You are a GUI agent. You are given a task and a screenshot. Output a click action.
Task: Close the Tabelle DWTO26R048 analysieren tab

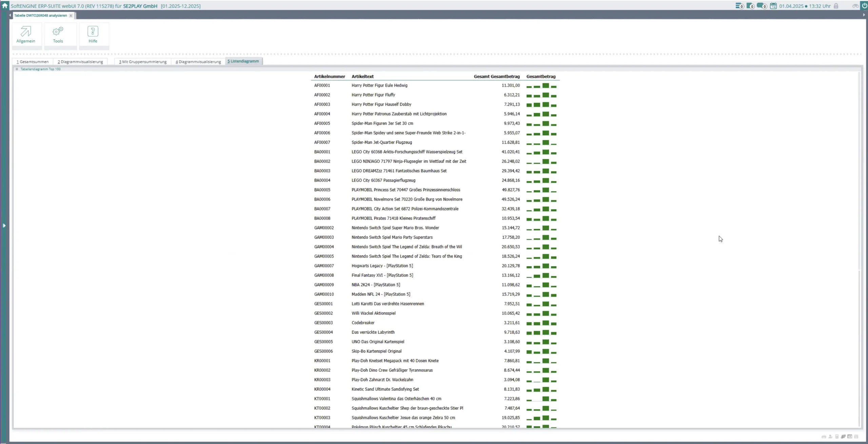71,16
